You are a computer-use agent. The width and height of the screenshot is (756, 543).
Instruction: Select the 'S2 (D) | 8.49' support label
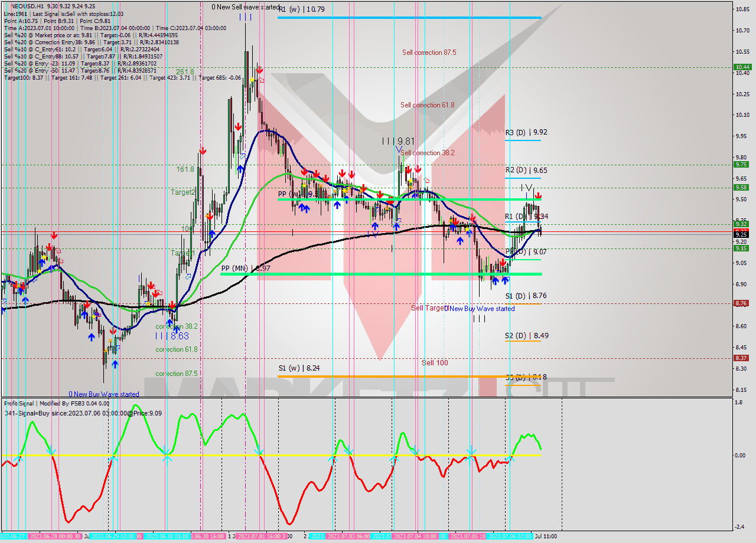tap(526, 336)
